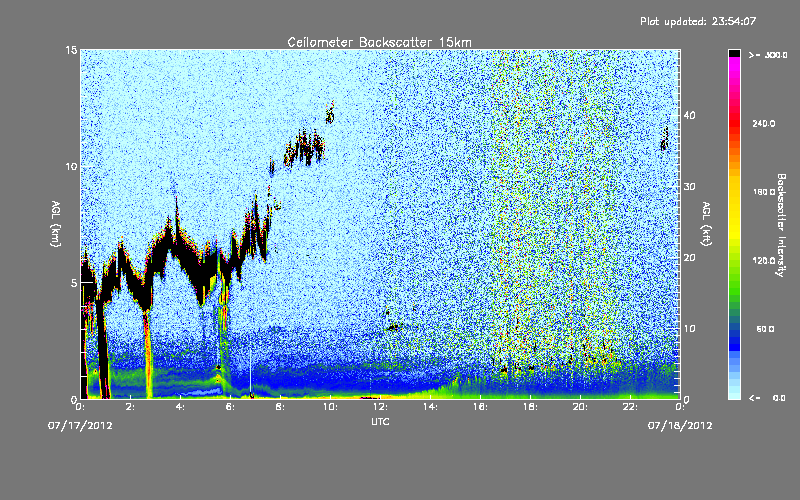
Task: Click the 40 tick on the kft axis
Action: click(x=689, y=116)
